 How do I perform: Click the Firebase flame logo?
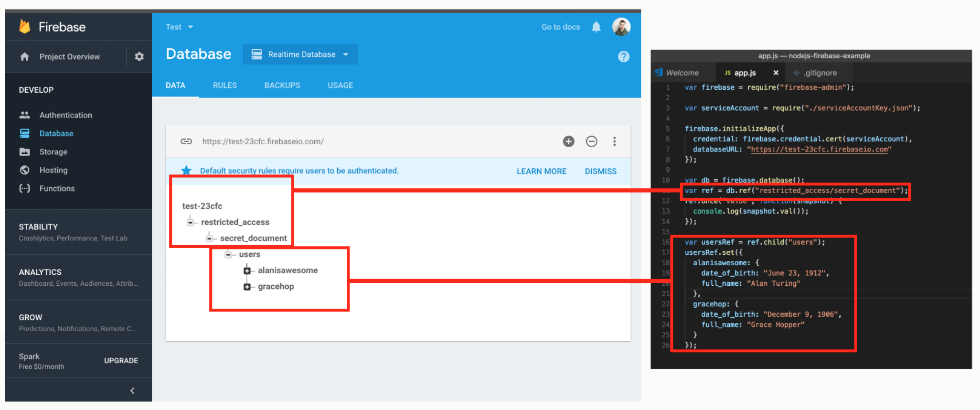coord(25,27)
